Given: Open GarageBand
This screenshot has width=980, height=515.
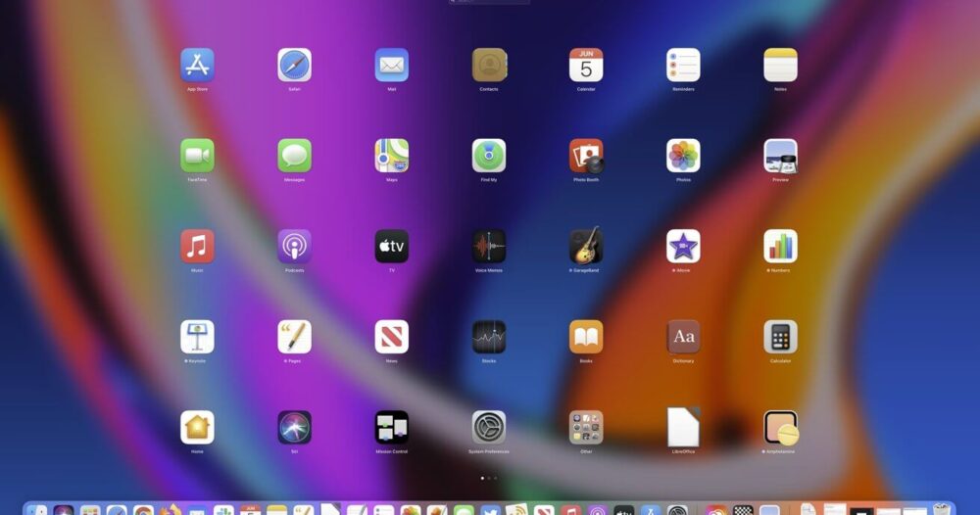Looking at the screenshot, I should click(x=586, y=246).
